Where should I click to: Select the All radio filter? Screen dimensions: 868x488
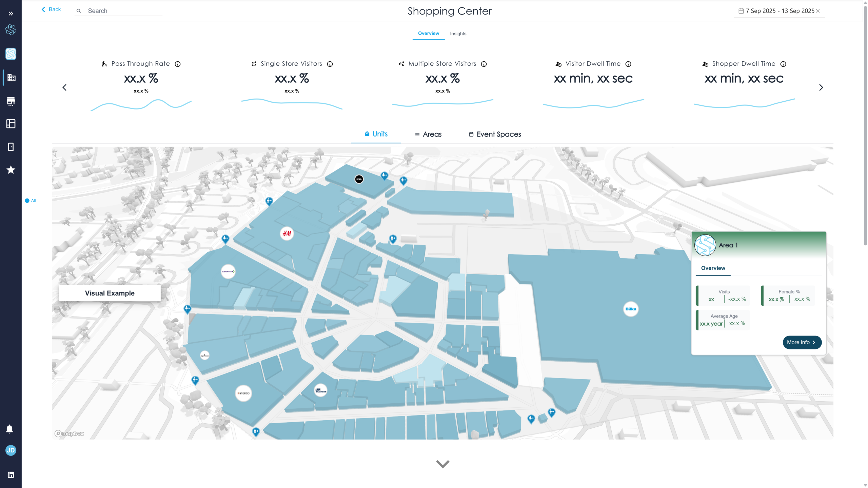(27, 201)
